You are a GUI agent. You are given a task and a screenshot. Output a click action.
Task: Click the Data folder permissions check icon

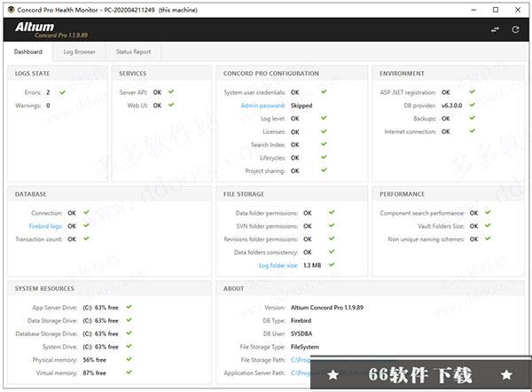click(332, 213)
